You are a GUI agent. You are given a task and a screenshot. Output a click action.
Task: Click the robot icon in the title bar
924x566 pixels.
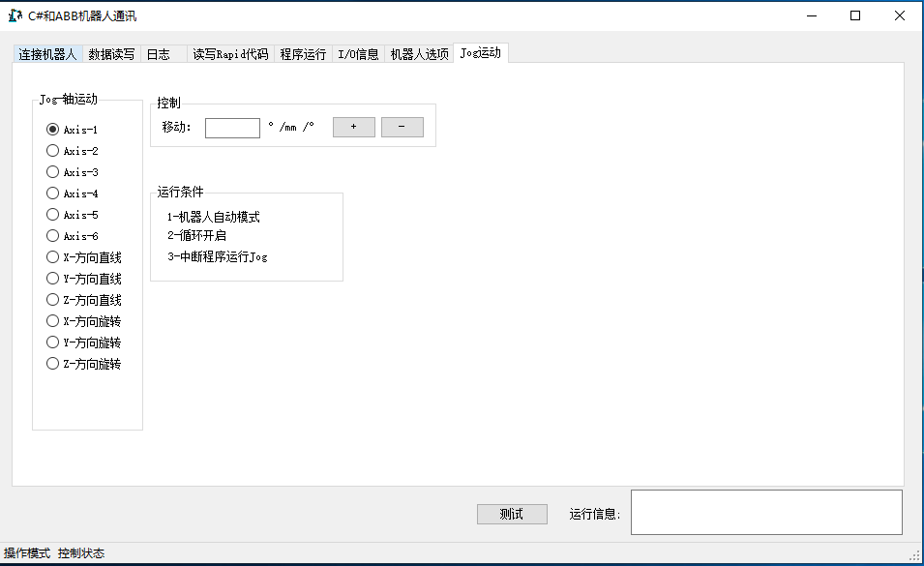pyautogui.click(x=14, y=15)
